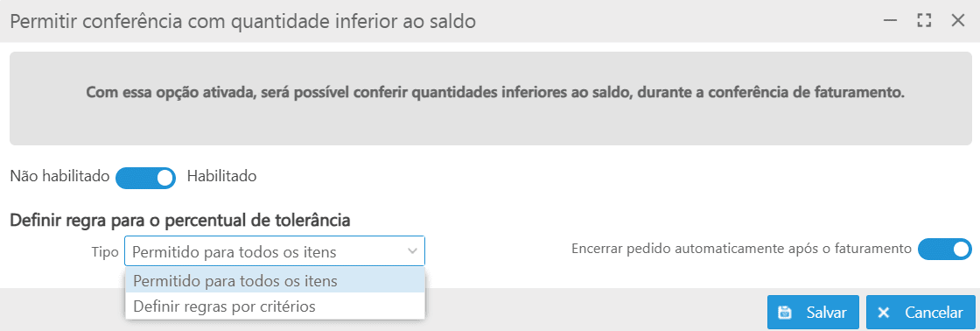Close the dialog with the title bar X

957,21
